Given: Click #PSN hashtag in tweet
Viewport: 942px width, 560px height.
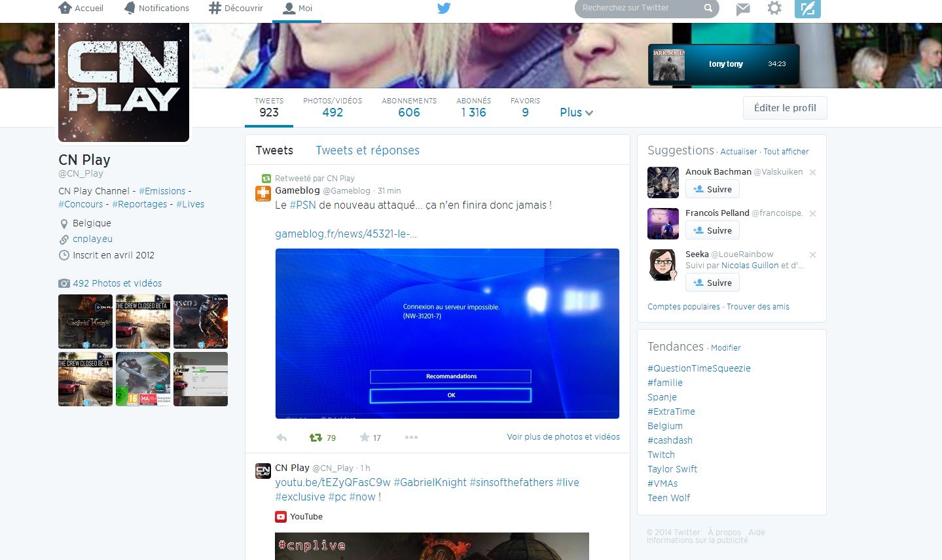Looking at the screenshot, I should pos(302,205).
